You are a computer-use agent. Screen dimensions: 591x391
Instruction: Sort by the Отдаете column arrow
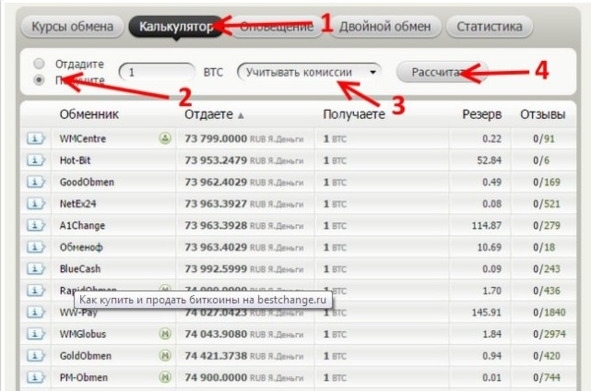[x=241, y=115]
